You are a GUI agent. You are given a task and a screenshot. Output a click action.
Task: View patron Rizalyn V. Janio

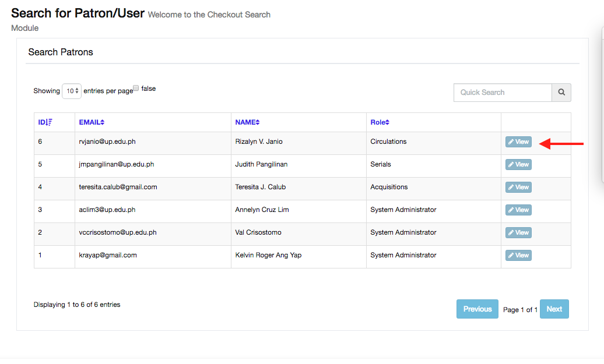coord(518,142)
